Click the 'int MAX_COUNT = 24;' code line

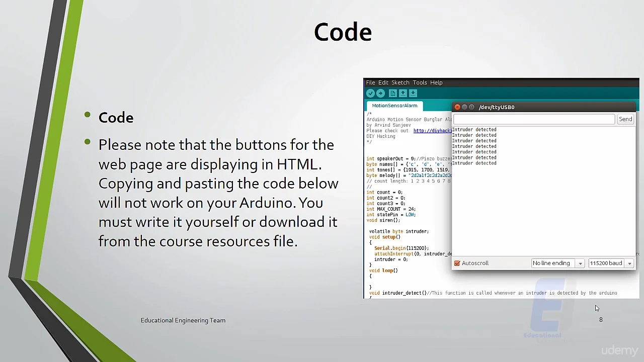click(391, 209)
